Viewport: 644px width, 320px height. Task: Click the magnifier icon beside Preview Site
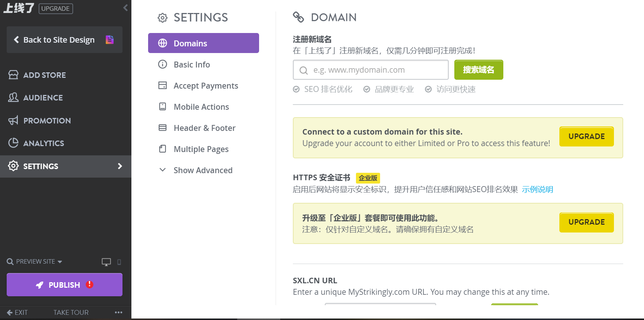pos(10,262)
